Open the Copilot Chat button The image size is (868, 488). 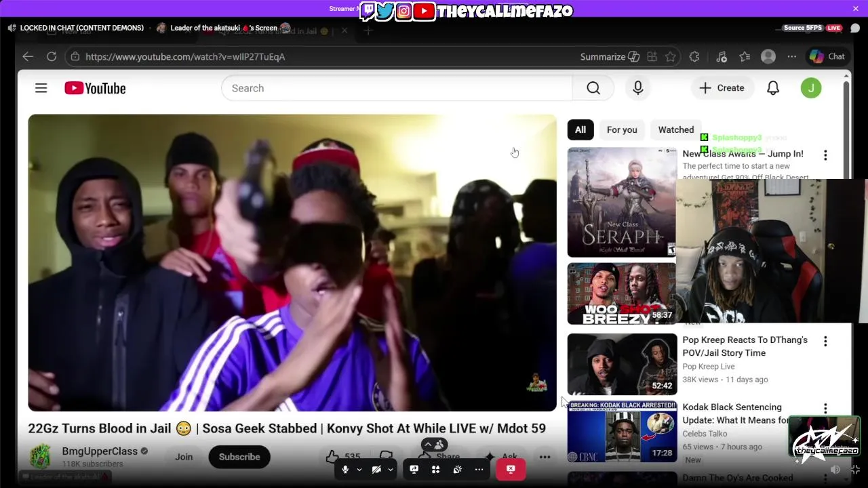point(827,57)
